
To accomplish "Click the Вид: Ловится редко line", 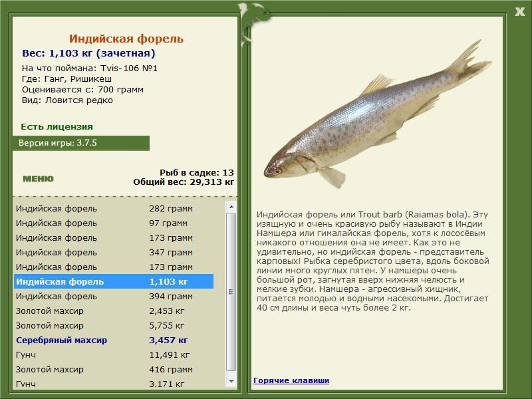I will 67,100.
